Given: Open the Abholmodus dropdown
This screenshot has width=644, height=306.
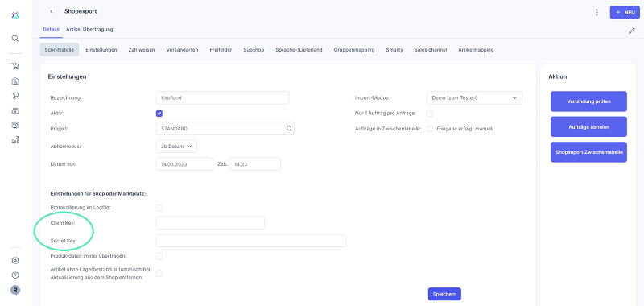Looking at the screenshot, I should pyautogui.click(x=176, y=147).
